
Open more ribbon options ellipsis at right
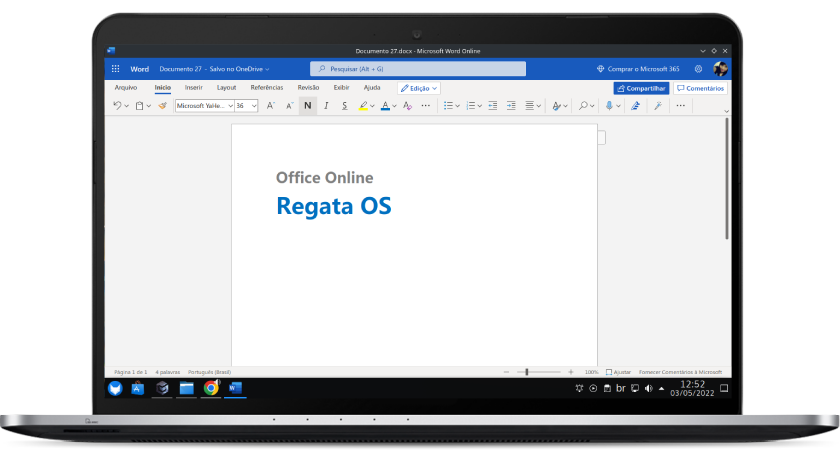[680, 106]
